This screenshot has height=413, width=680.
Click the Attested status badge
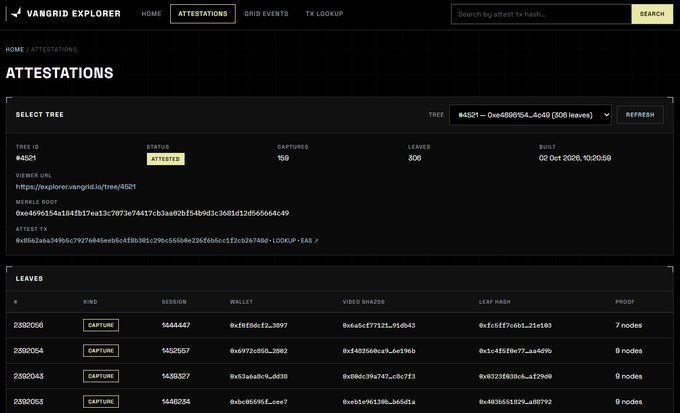[165, 159]
